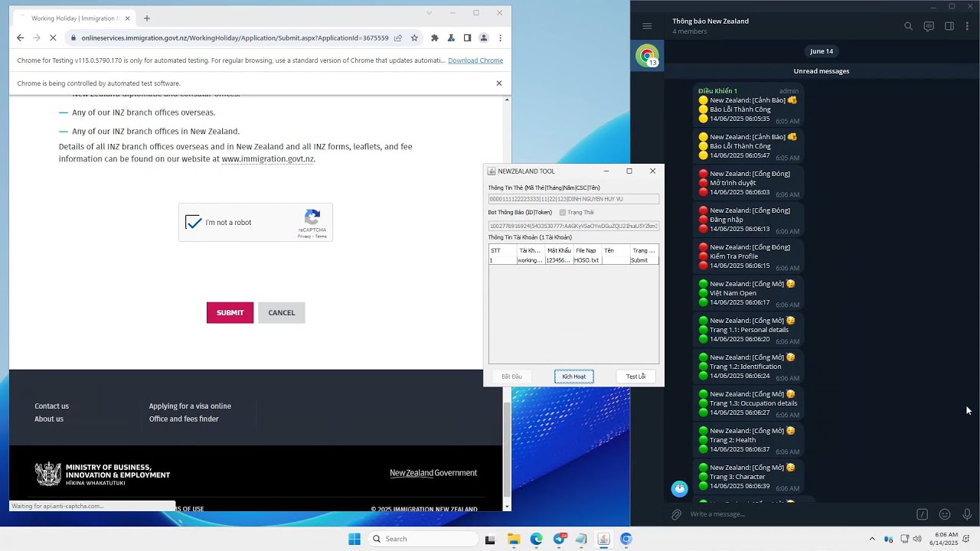Stop loading the Chrome page
Screen dimensions: 980x551
coord(52,37)
